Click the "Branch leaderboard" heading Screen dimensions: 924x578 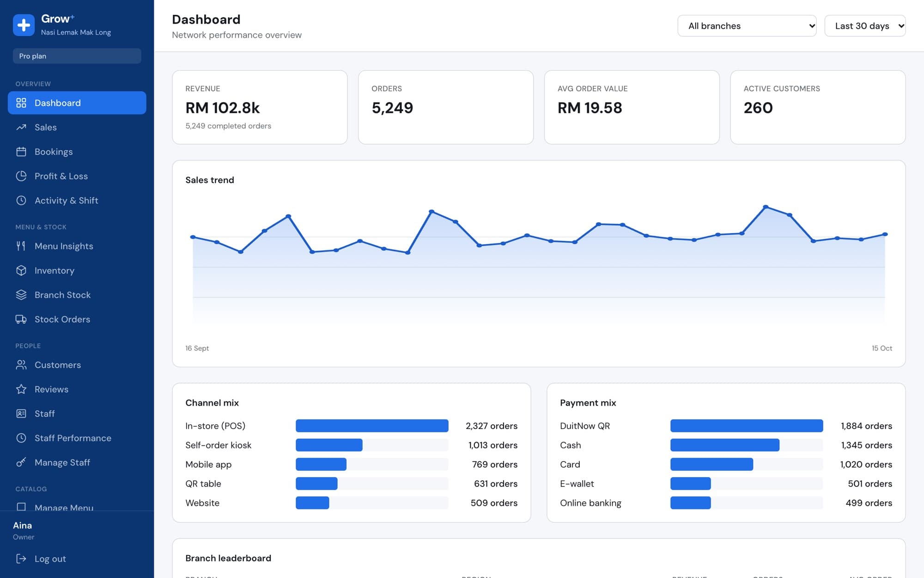(x=228, y=558)
